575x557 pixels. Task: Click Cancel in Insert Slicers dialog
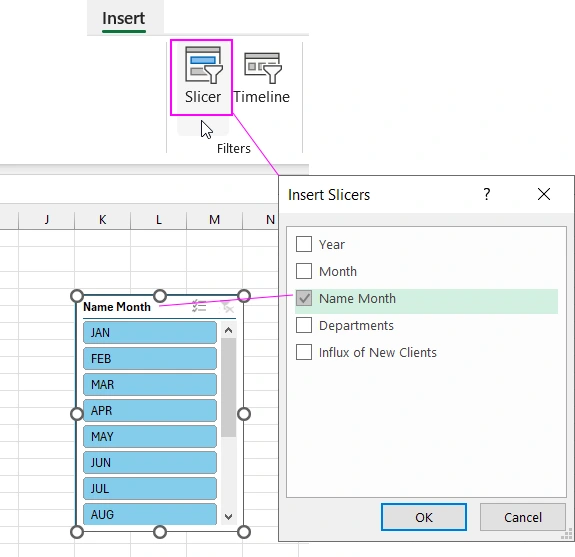coord(523,517)
